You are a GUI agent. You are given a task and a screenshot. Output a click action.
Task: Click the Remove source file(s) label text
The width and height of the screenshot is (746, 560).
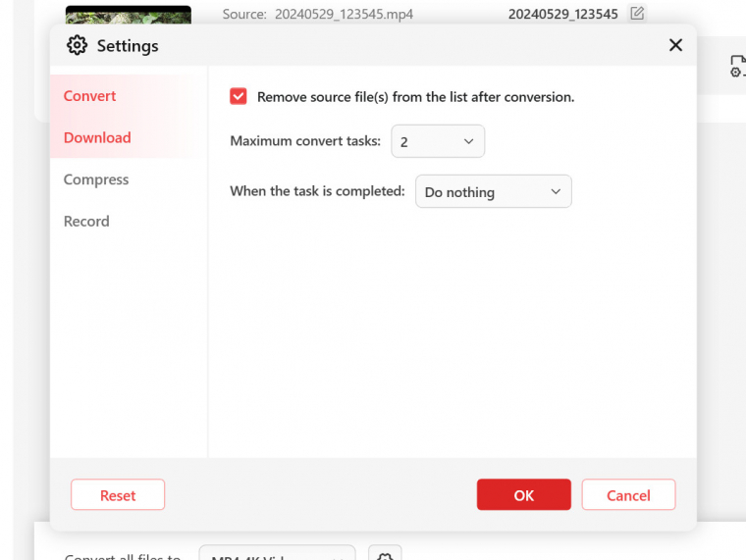(x=415, y=97)
